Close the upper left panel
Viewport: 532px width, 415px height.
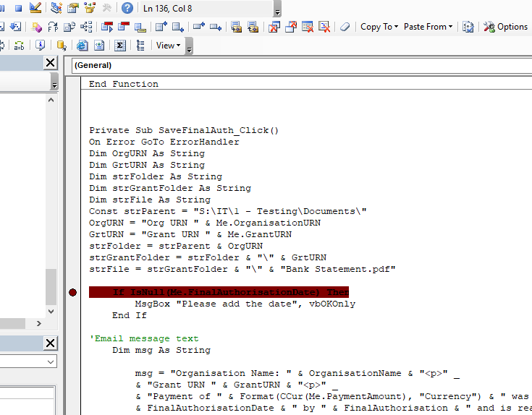[x=50, y=63]
